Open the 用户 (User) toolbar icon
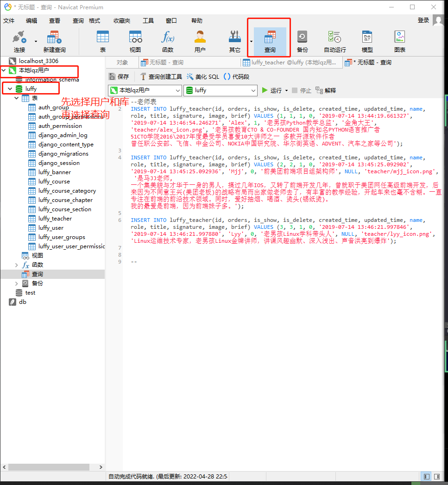This screenshot has width=448, height=485. click(x=200, y=41)
